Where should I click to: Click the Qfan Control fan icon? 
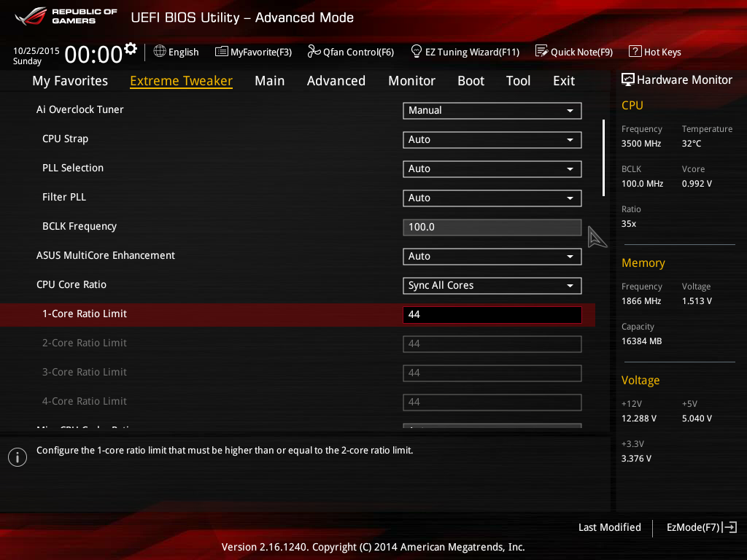314,51
